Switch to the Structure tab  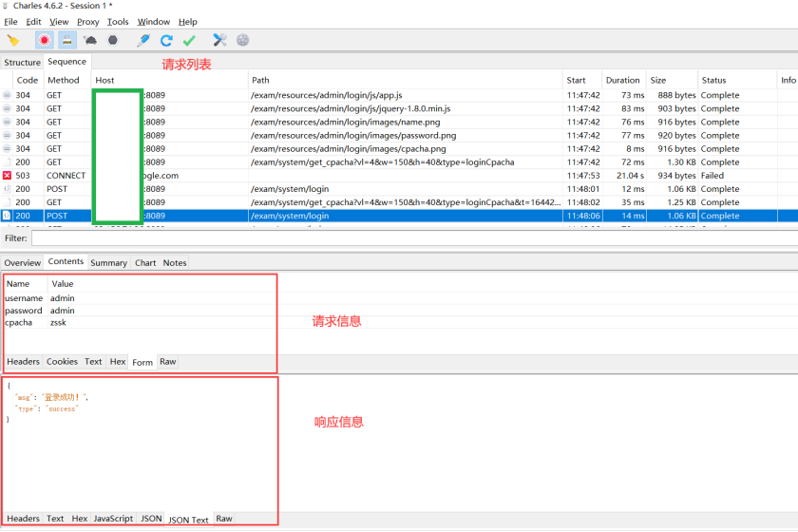[22, 62]
